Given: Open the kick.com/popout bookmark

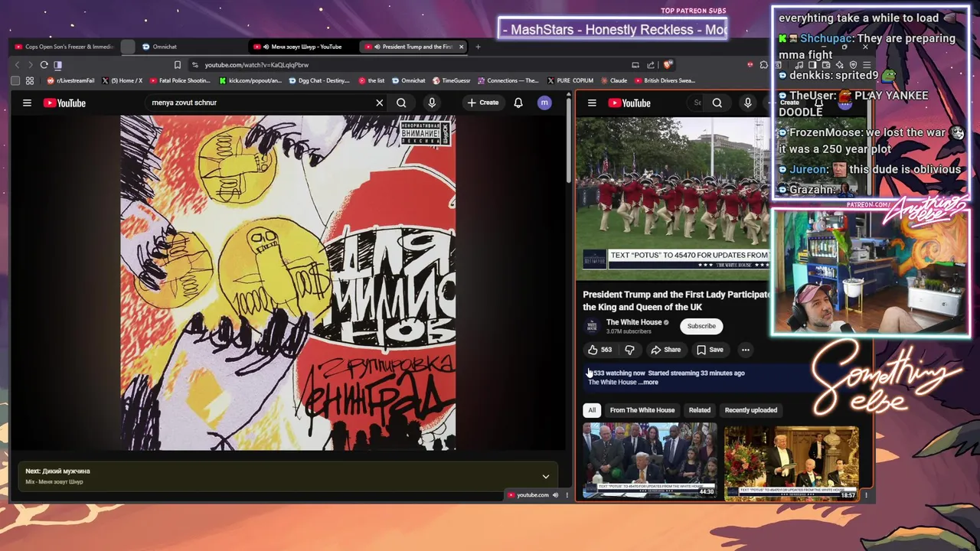Looking at the screenshot, I should click(x=250, y=80).
